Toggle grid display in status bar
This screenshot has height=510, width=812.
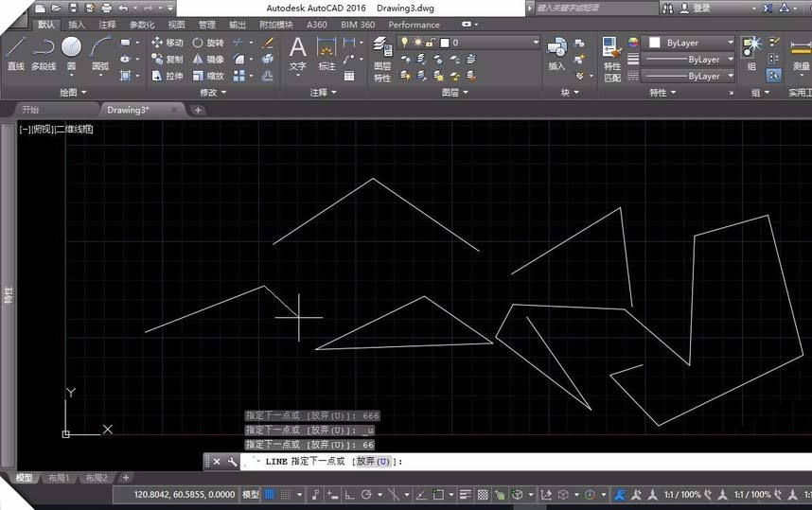pos(271,494)
